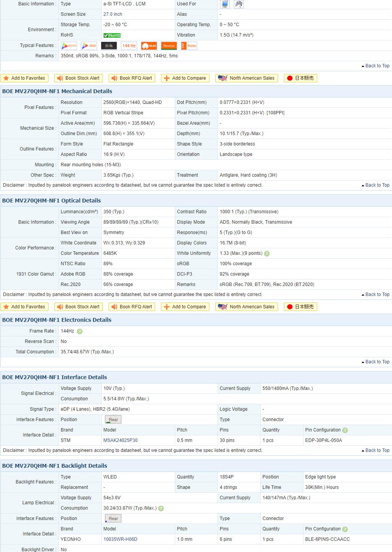Book RFQ Alert above Mechanical Details
This screenshot has width=392, height=552.
(132, 78)
